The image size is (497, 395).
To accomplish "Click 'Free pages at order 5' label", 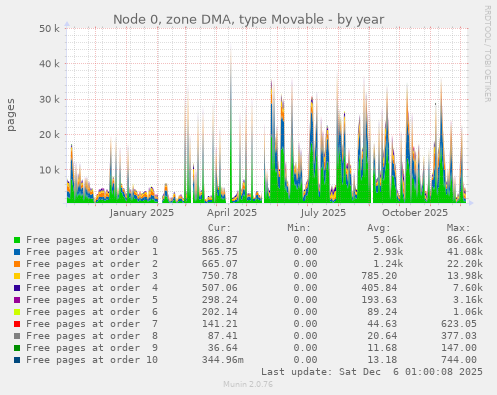I will pos(92,300).
